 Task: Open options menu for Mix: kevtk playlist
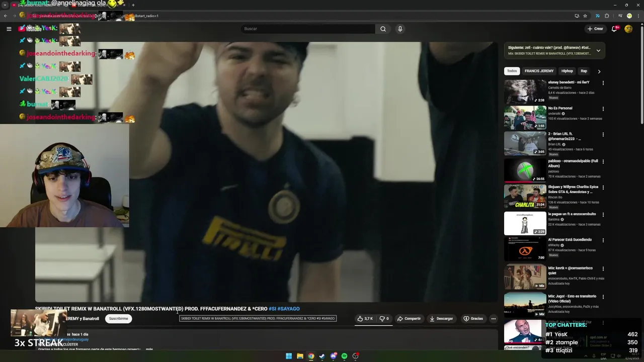(603, 268)
